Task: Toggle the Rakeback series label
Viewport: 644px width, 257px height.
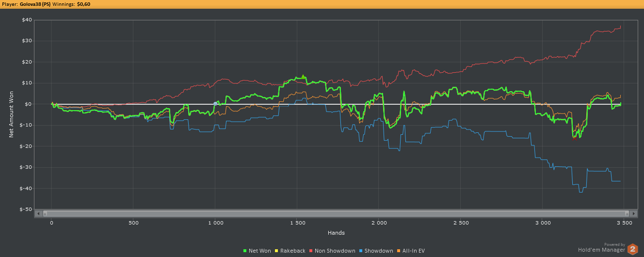Action: pos(293,251)
